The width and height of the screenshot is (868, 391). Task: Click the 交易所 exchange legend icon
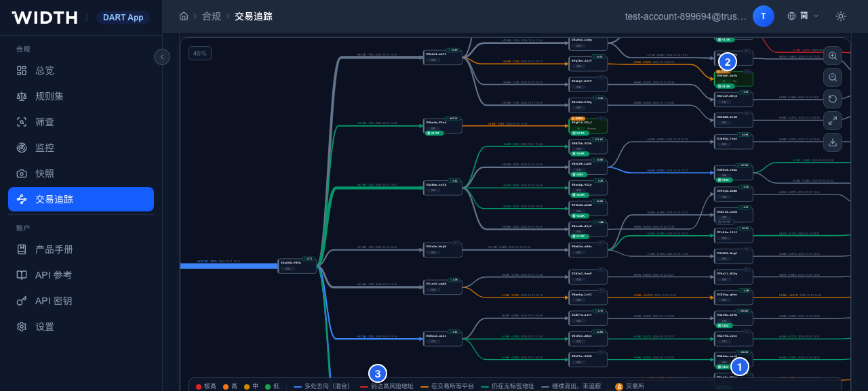point(618,386)
